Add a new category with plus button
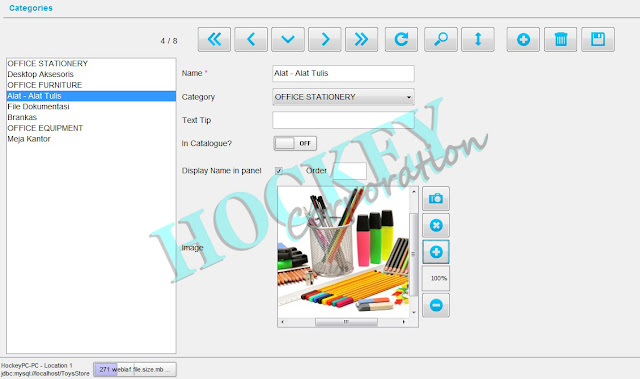This screenshot has width=640, height=379. tap(523, 40)
